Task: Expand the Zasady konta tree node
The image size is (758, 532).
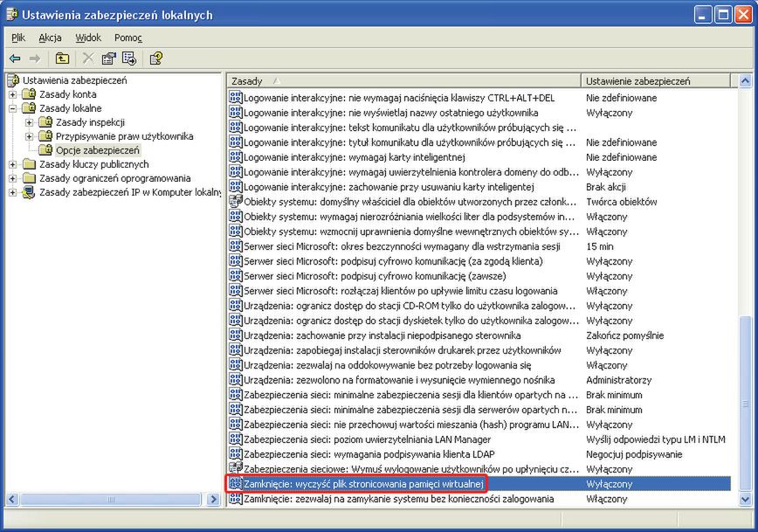Action: click(x=13, y=94)
